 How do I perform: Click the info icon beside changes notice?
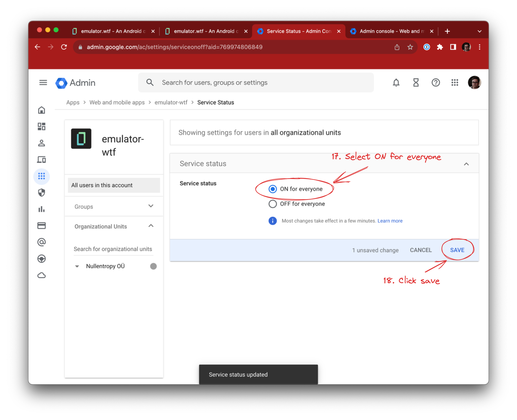pyautogui.click(x=272, y=221)
